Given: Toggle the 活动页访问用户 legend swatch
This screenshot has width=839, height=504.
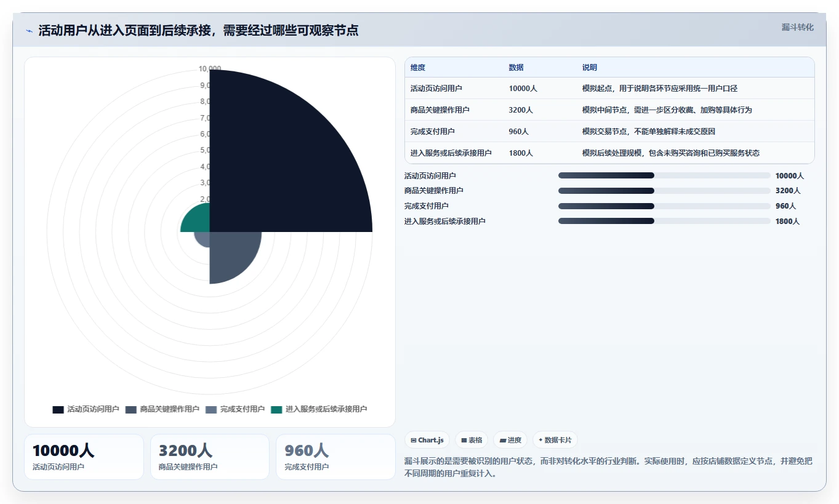Looking at the screenshot, I should coord(58,409).
